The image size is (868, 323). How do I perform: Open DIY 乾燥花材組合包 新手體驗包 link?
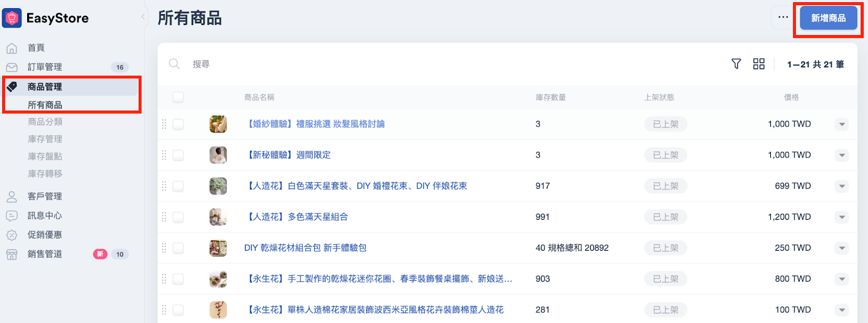(x=305, y=248)
